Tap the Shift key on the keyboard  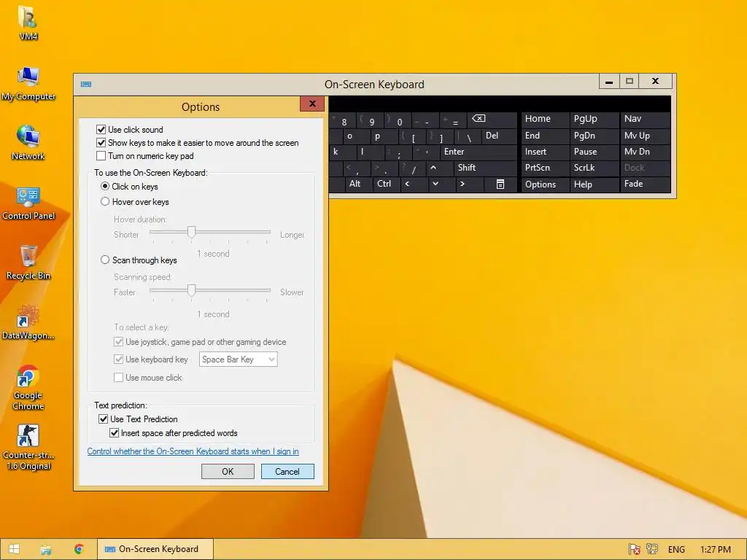(x=485, y=168)
